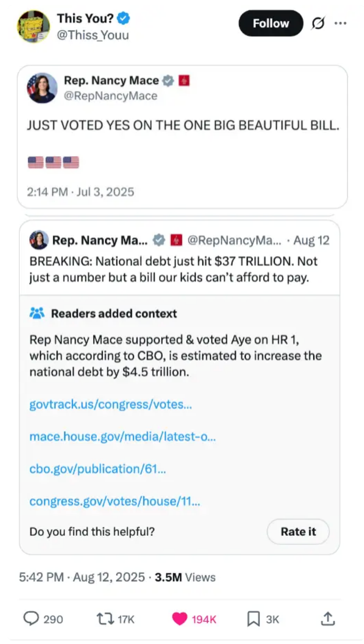This screenshot has width=364, height=644.
Task: Open the more options menu for the post
Action: (340, 24)
